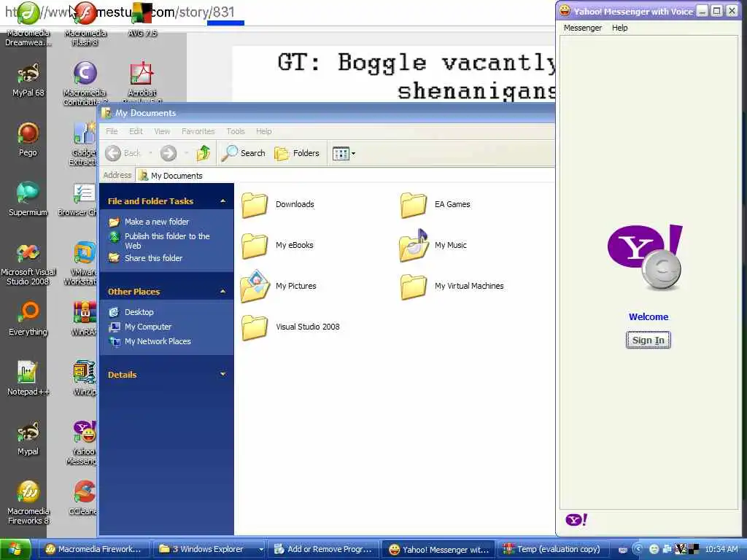Open the 3 Windows Explorer taskbar group
The image size is (747, 560).
pos(209,550)
